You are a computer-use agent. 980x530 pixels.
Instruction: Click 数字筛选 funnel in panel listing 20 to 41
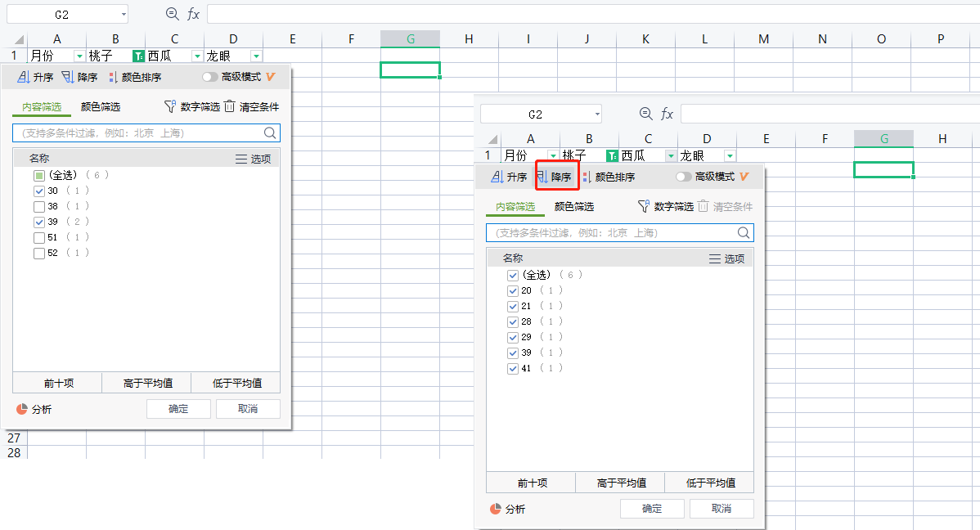(644, 206)
